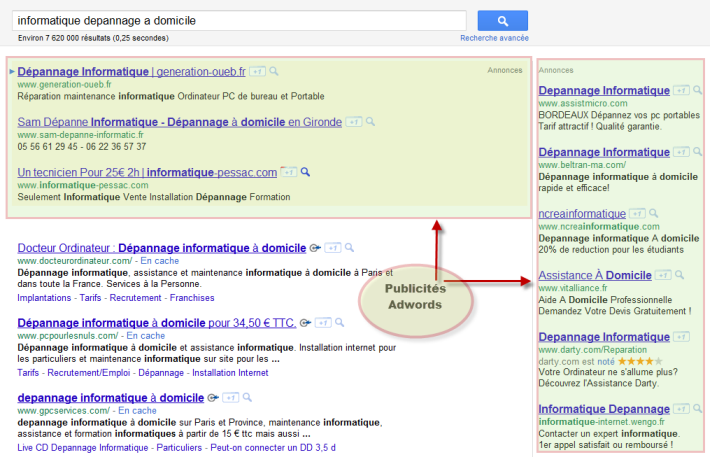The width and height of the screenshot is (710, 457).
Task: Open depannage informatique à domicile gpcservices title
Action: point(110,398)
